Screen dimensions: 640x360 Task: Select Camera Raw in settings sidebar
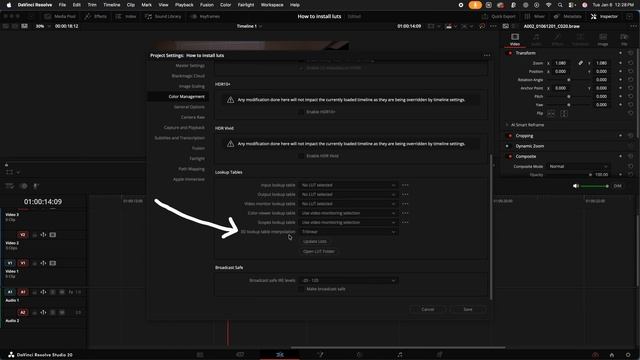pos(193,117)
